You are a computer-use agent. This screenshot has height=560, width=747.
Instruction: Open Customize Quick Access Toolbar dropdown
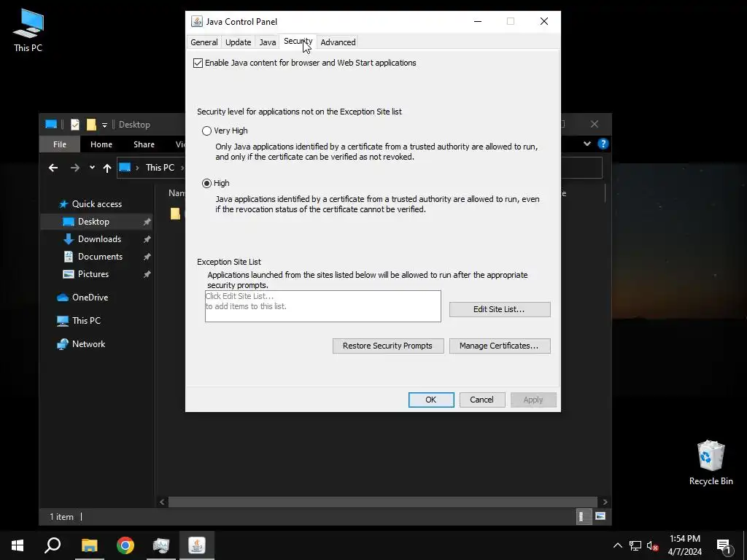(x=104, y=125)
